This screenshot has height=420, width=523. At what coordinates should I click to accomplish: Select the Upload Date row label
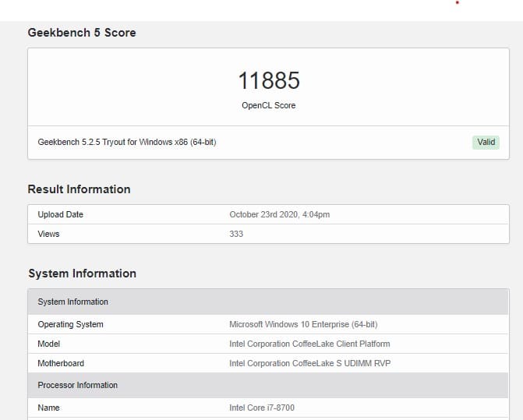[60, 214]
